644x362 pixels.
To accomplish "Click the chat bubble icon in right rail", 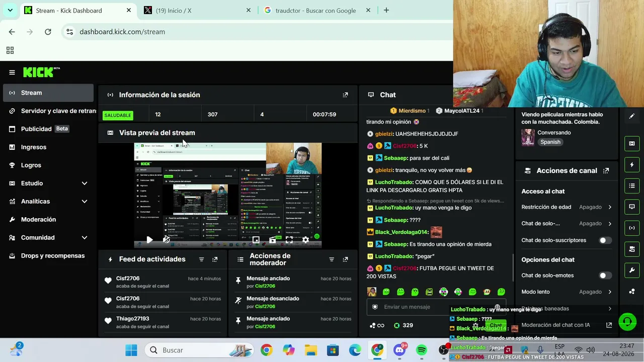I will point(632,207).
